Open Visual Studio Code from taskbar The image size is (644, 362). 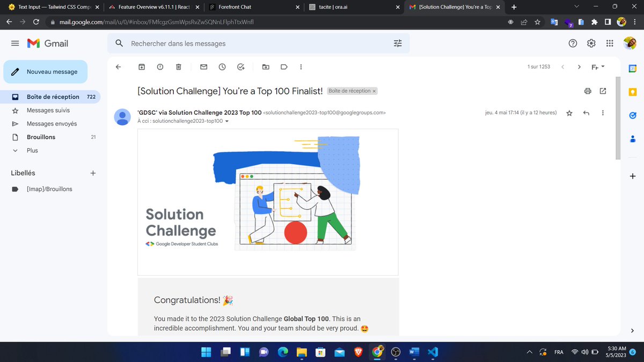coord(433,352)
